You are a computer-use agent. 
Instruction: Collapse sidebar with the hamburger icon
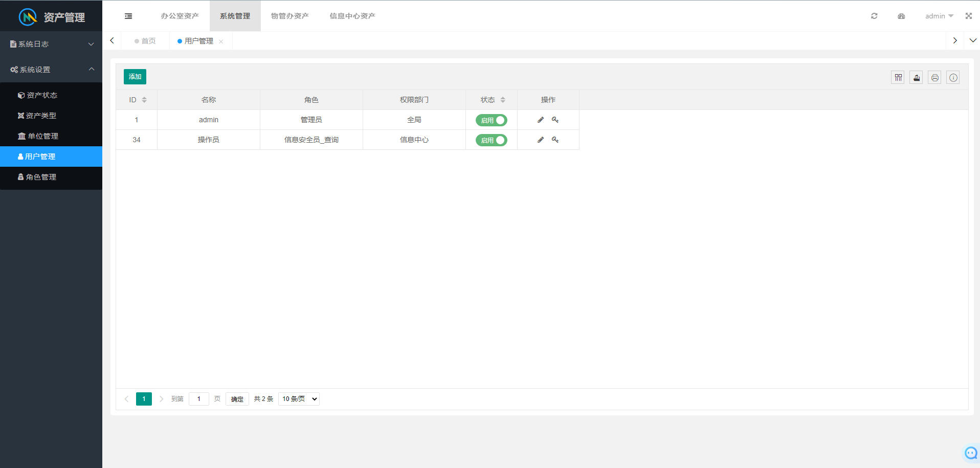[128, 16]
